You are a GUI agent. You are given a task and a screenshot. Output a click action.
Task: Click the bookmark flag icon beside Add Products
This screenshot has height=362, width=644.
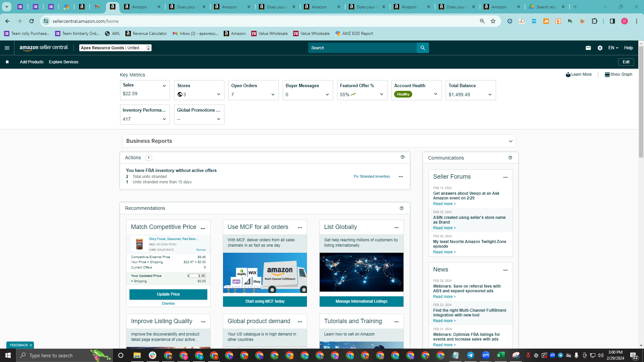(7, 62)
